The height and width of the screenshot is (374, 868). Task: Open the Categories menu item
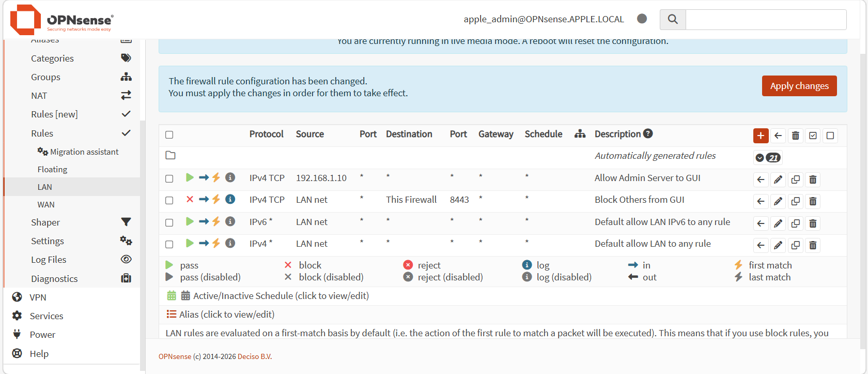pos(72,58)
